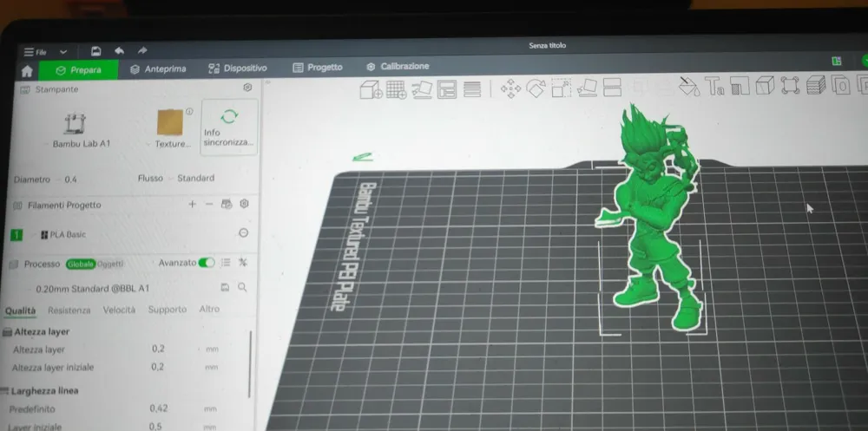Click the Home icon
The height and width of the screenshot is (431, 868).
[27, 71]
